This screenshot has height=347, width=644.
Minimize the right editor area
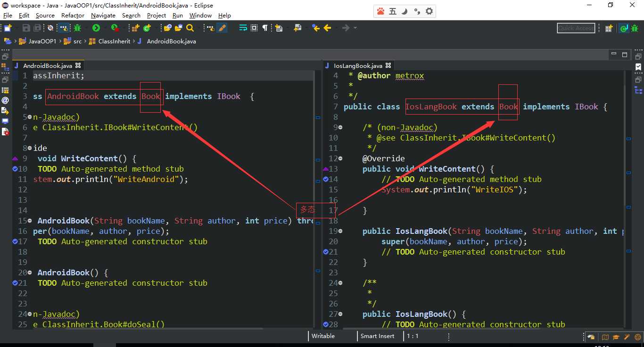point(613,54)
